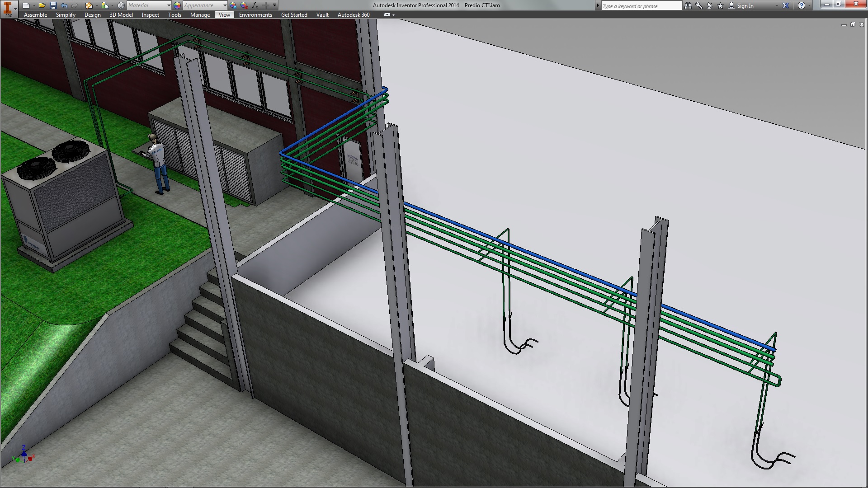Screen dimensions: 868x488
Task: Open the Inventor application menu button
Action: [9, 9]
